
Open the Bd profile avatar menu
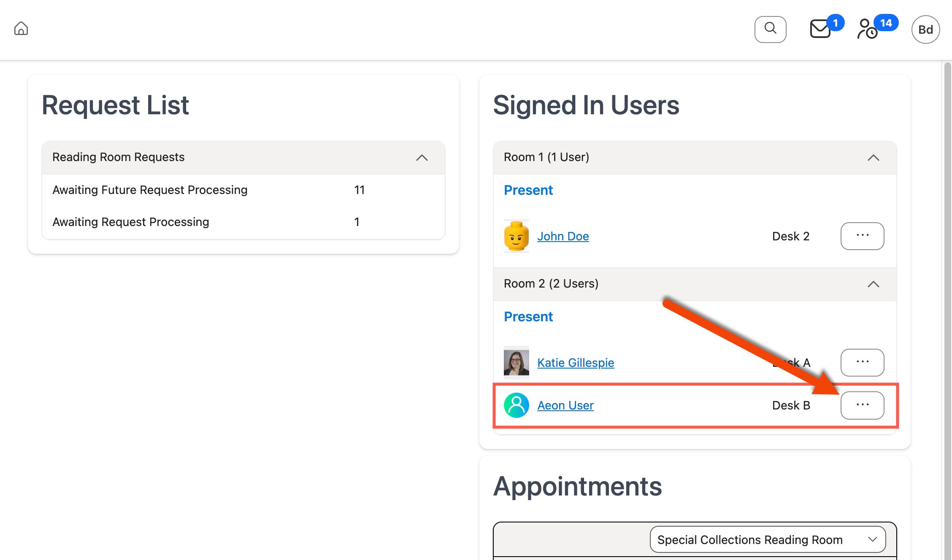click(x=925, y=30)
